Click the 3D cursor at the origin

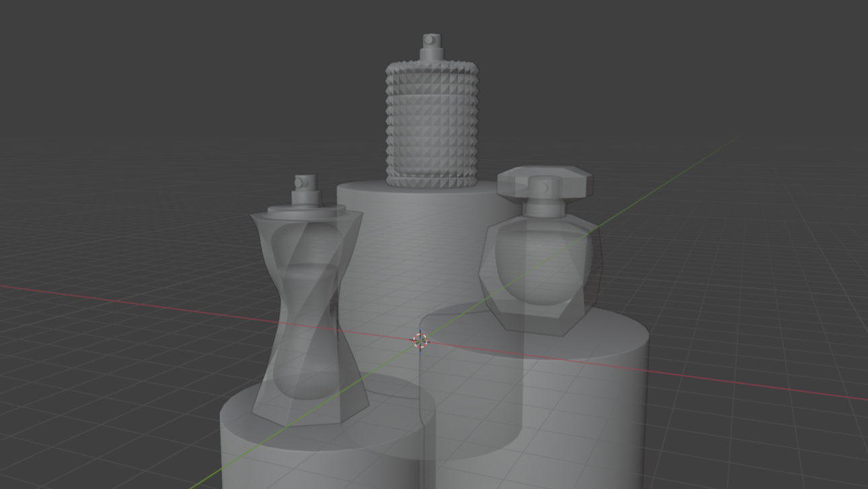421,341
